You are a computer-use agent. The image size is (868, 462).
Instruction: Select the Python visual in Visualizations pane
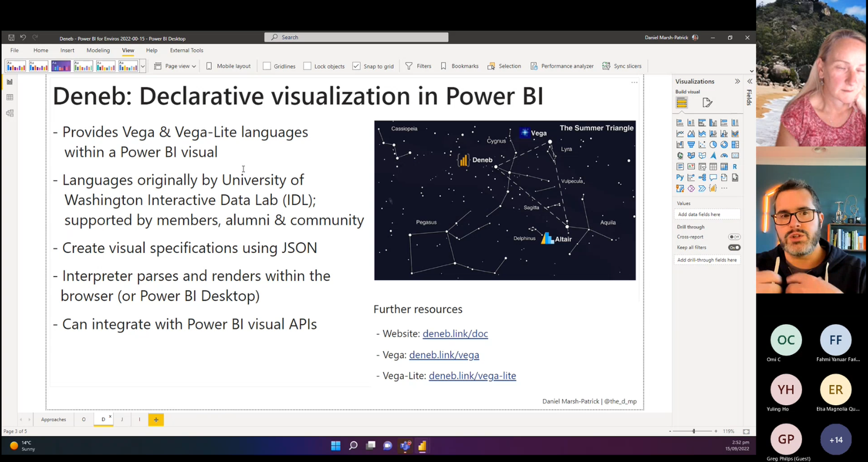point(681,177)
